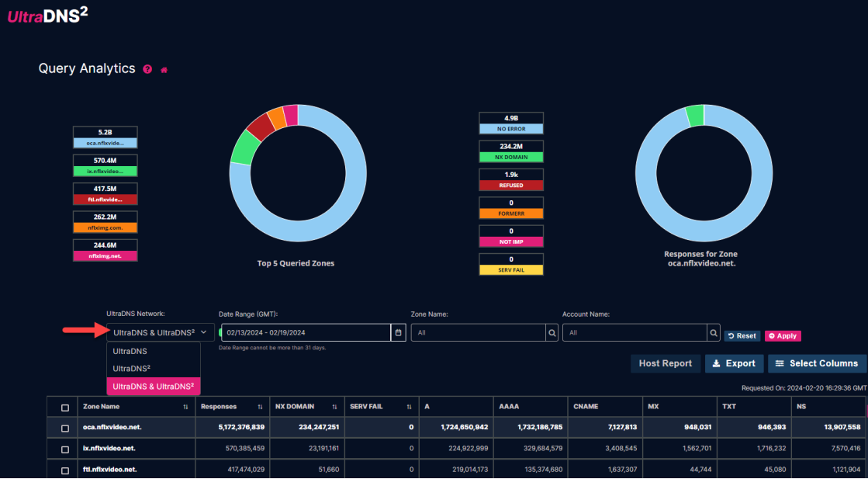Click the UltraDNS² logo

(47, 16)
